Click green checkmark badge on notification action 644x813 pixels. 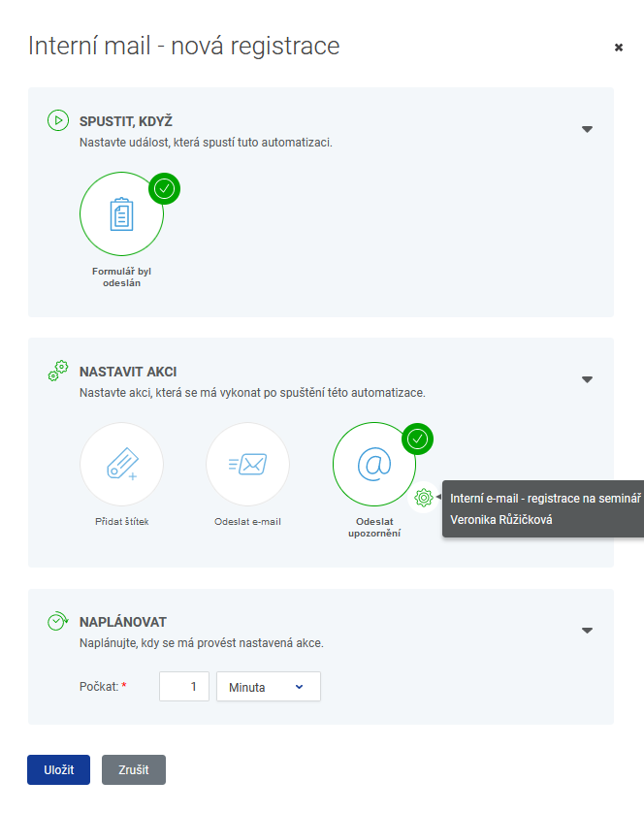pyautogui.click(x=417, y=439)
